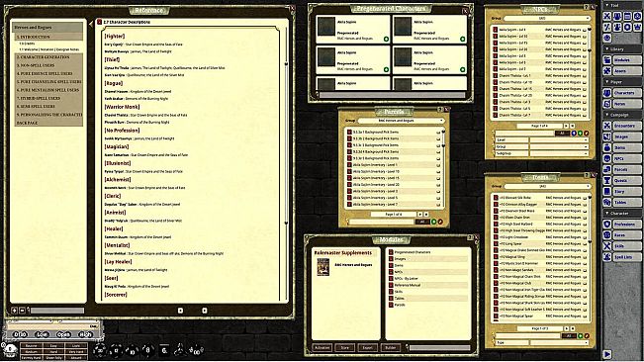Go to next page in NPCs list
644x362 pixels.
(x=566, y=126)
